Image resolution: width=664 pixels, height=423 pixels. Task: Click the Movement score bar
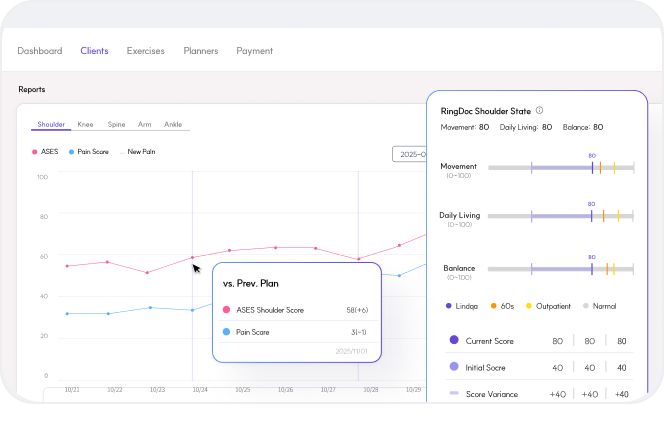[561, 168]
